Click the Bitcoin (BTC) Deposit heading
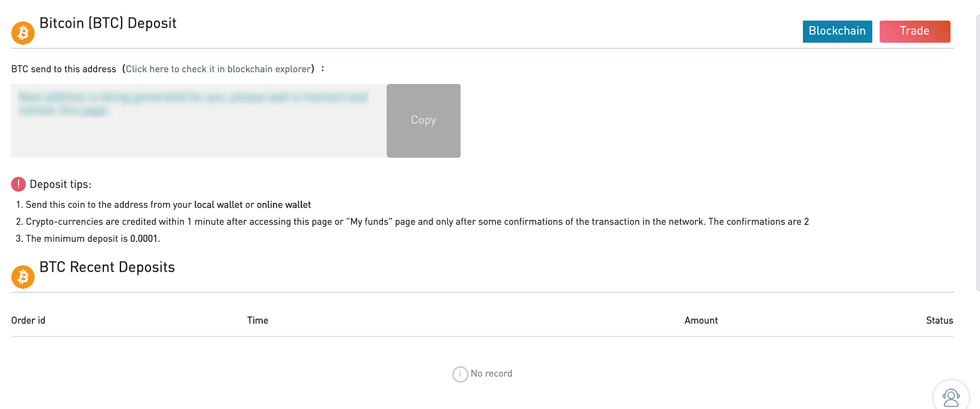This screenshot has height=409, width=980. pyautogui.click(x=108, y=23)
